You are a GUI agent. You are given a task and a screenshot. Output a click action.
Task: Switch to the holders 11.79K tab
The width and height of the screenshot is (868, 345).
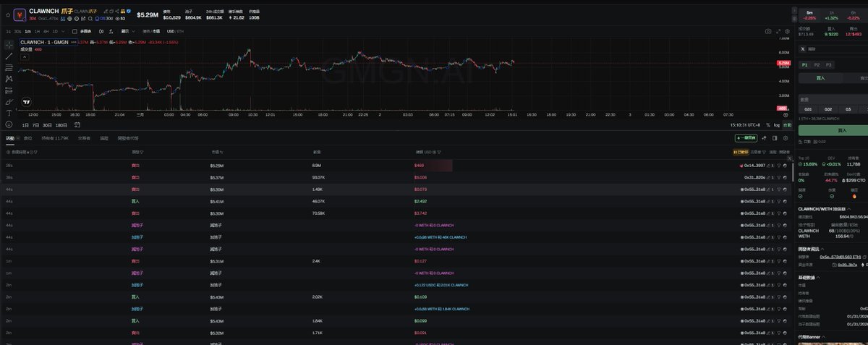point(55,137)
